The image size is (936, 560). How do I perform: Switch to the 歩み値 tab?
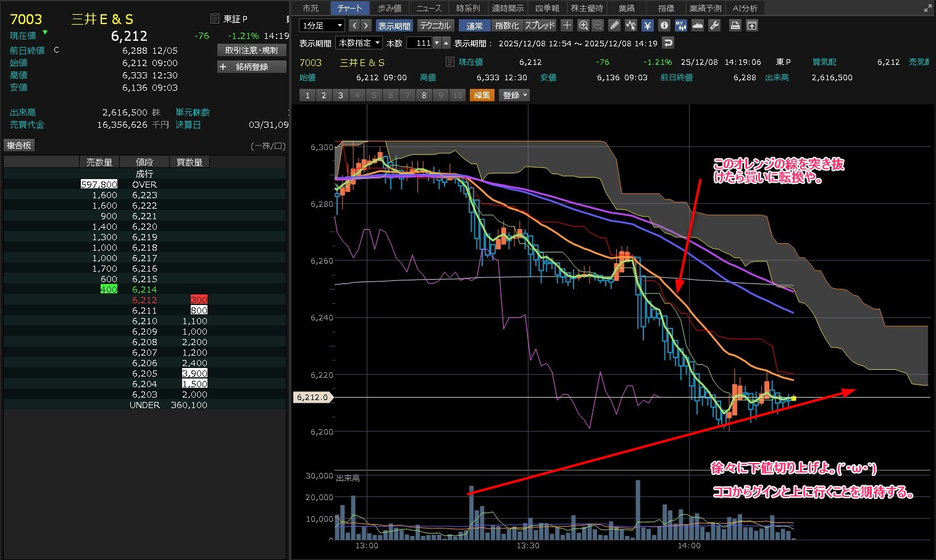(x=389, y=8)
